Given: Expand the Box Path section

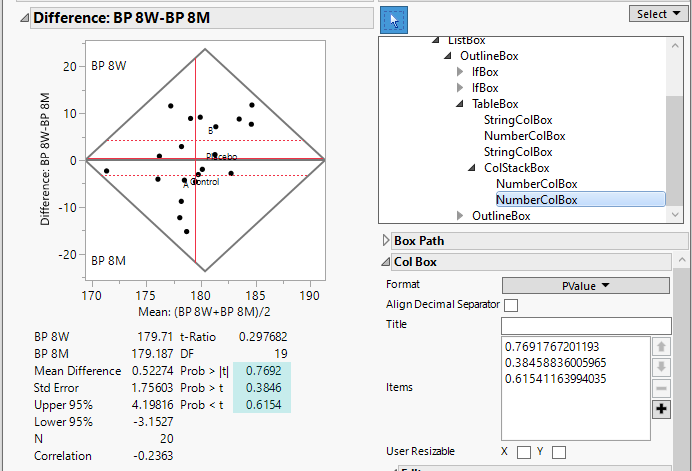Looking at the screenshot, I should coord(388,241).
